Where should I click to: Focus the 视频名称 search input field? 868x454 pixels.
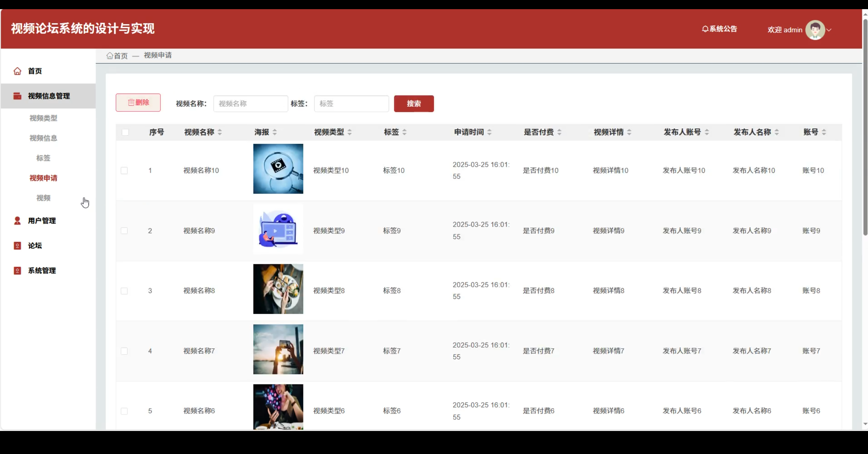tap(250, 104)
